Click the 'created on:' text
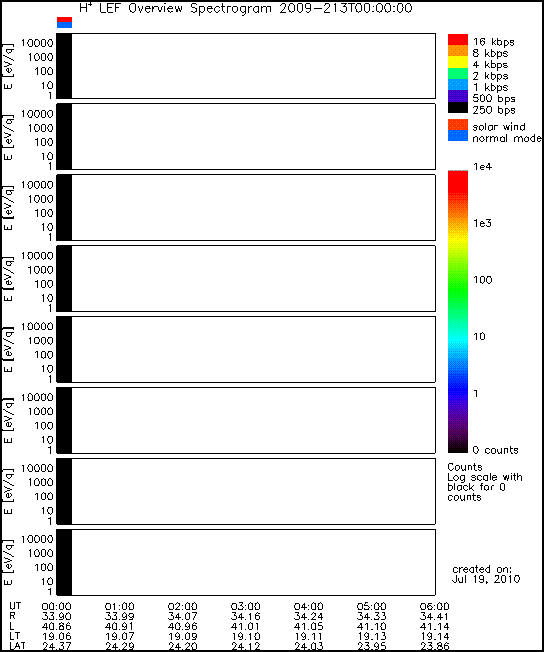The image size is (544, 652). [x=482, y=569]
